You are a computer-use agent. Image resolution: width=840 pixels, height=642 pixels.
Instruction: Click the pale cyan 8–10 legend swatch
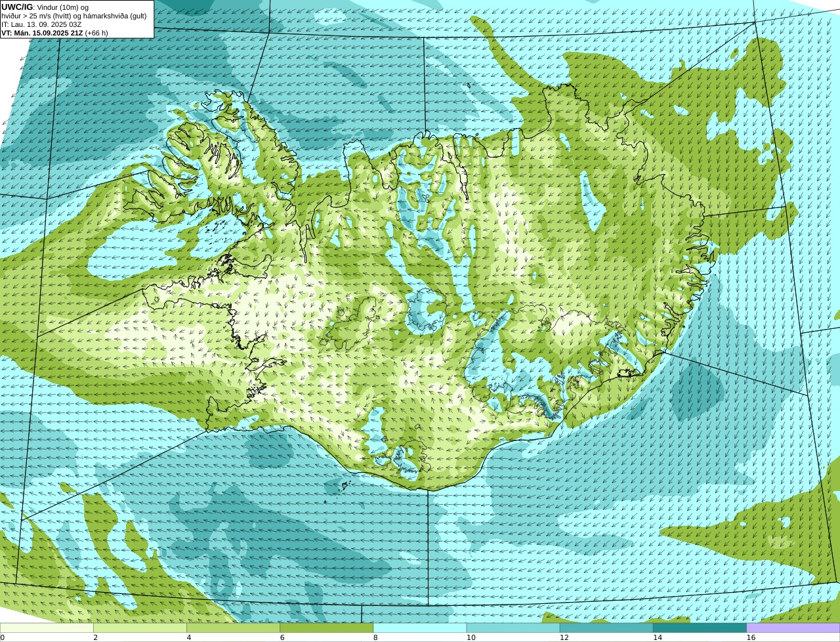[420, 628]
